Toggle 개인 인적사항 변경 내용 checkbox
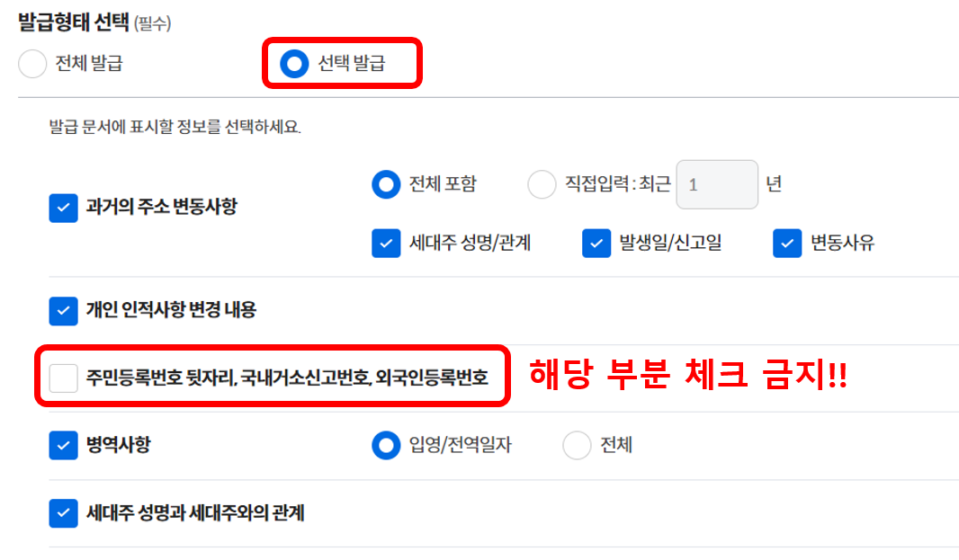The height and width of the screenshot is (560, 959). click(63, 310)
